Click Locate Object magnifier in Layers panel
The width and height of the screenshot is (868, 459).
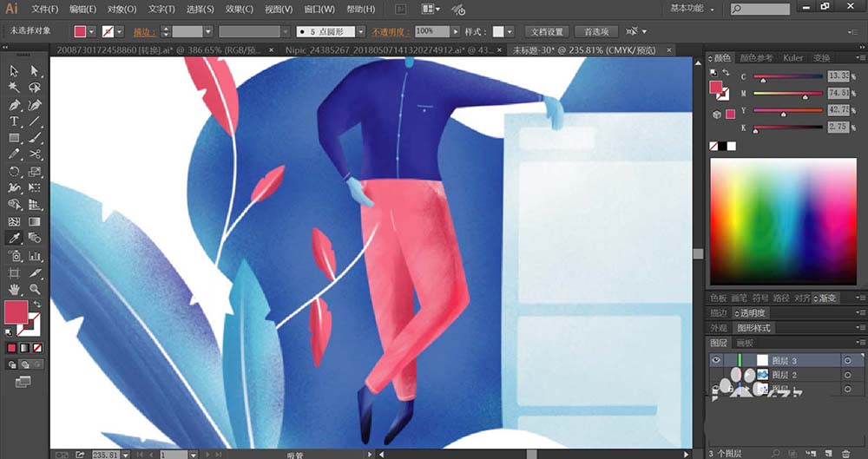click(x=776, y=453)
